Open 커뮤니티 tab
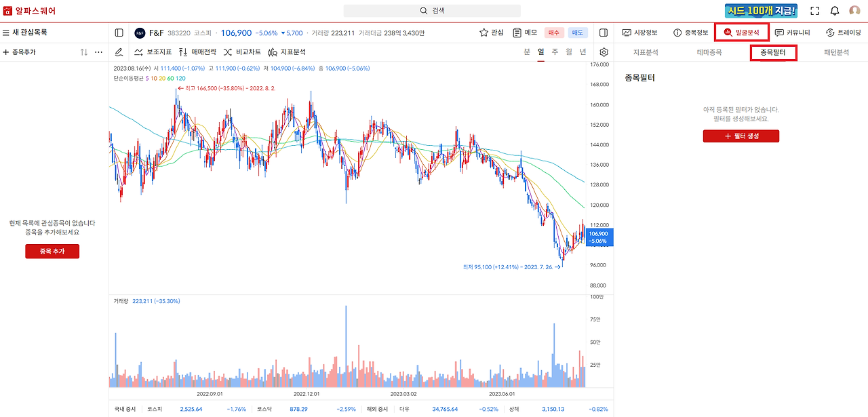 [793, 33]
